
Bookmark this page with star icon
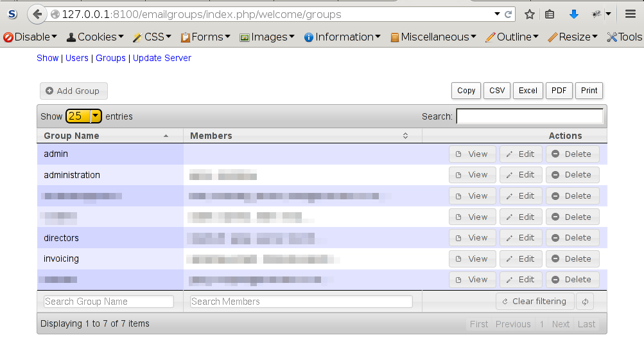point(530,15)
